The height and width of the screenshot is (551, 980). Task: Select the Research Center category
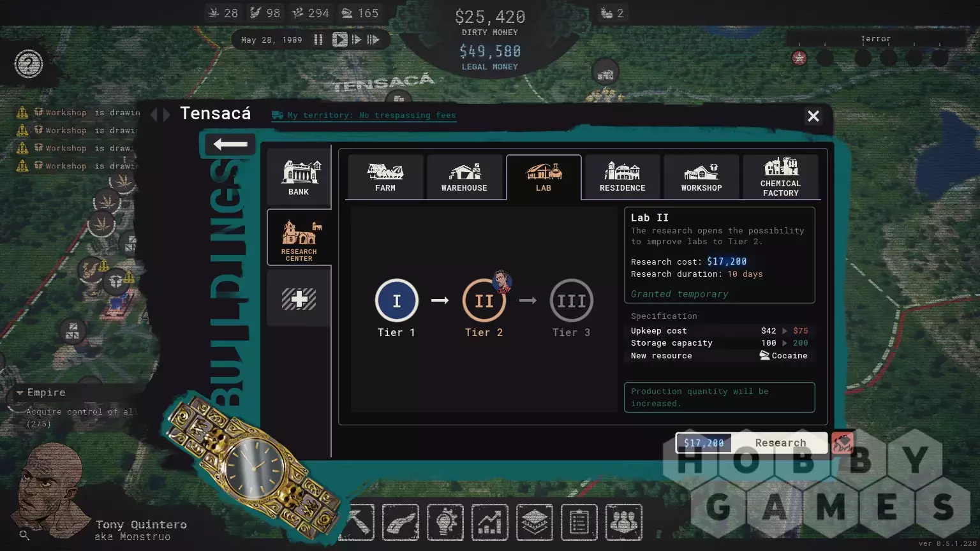299,238
